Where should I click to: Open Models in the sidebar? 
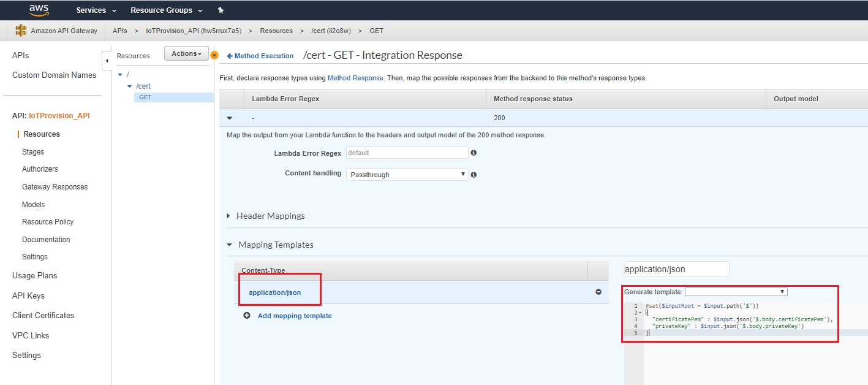[x=34, y=205]
